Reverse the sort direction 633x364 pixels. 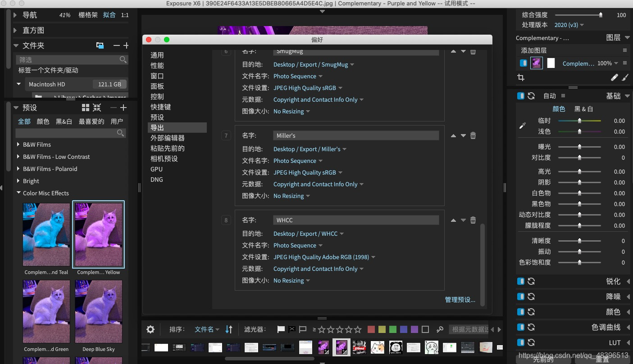click(229, 329)
